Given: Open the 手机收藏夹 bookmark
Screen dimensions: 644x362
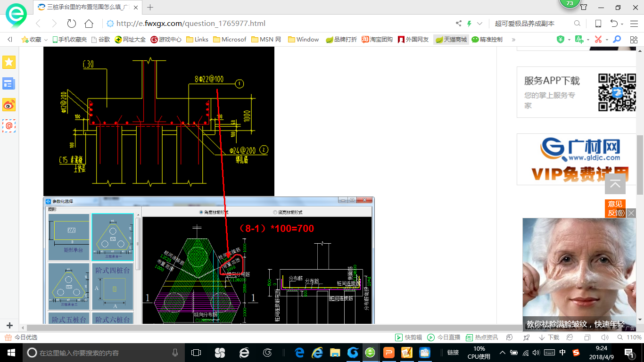Looking at the screenshot, I should point(70,40).
